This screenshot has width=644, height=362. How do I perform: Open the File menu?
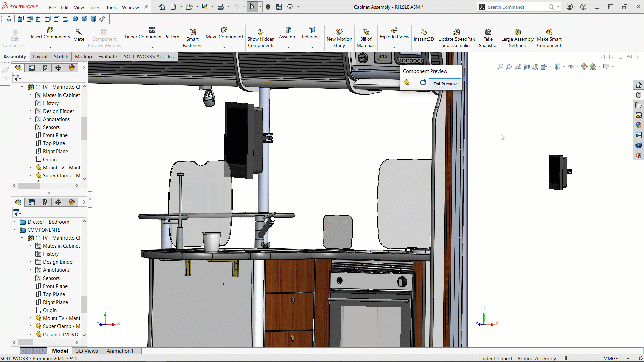(52, 7)
